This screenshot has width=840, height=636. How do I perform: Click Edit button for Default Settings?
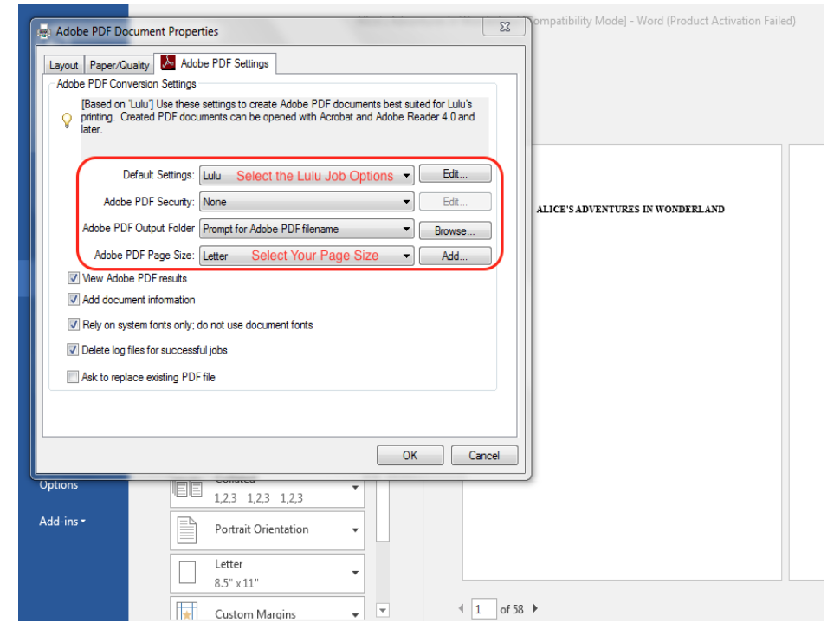point(455,174)
